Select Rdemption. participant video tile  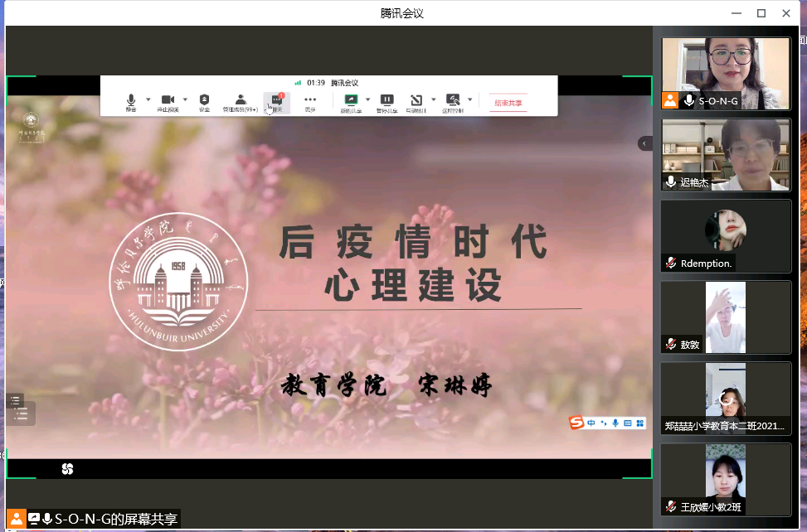[726, 235]
